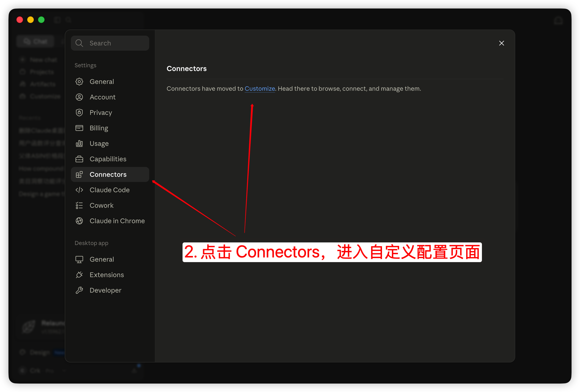This screenshot has width=580, height=392.
Task: Click the yellow minimize window button
Action: [31, 20]
